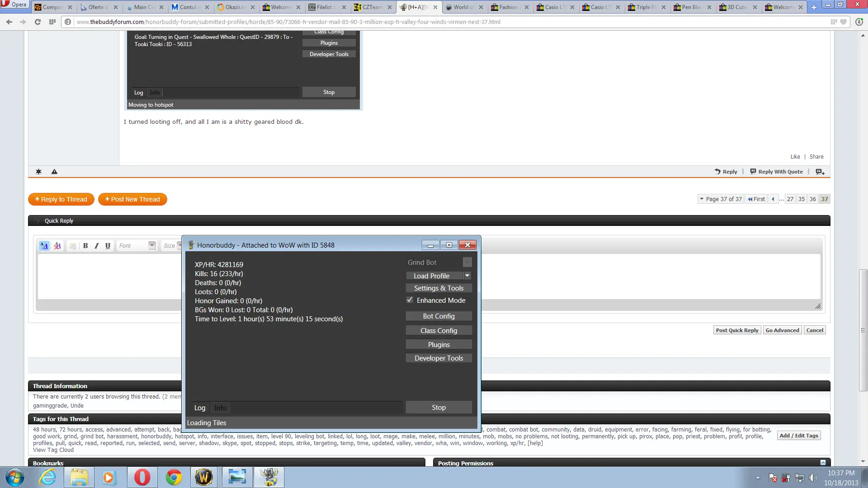Launch Internet Explorer from the taskbar

47,477
